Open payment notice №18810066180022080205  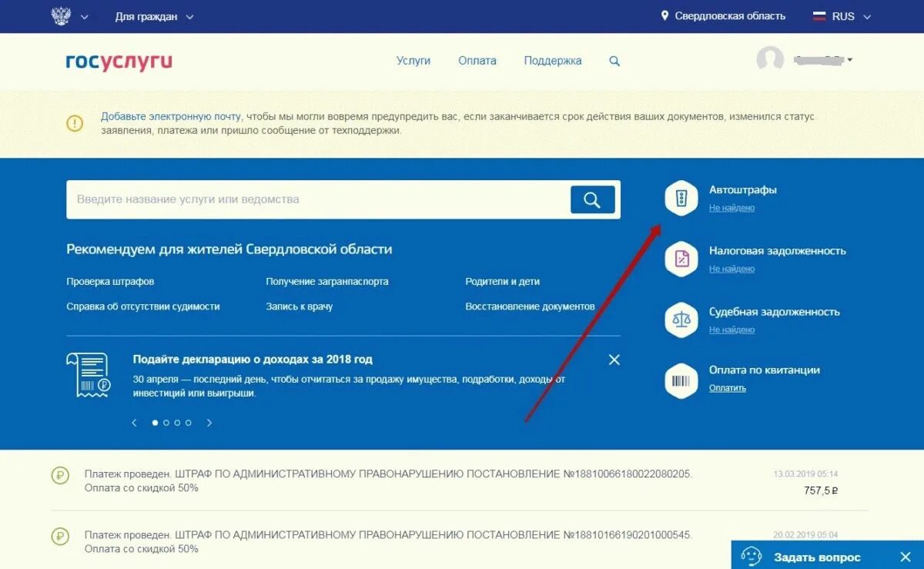click(x=389, y=481)
